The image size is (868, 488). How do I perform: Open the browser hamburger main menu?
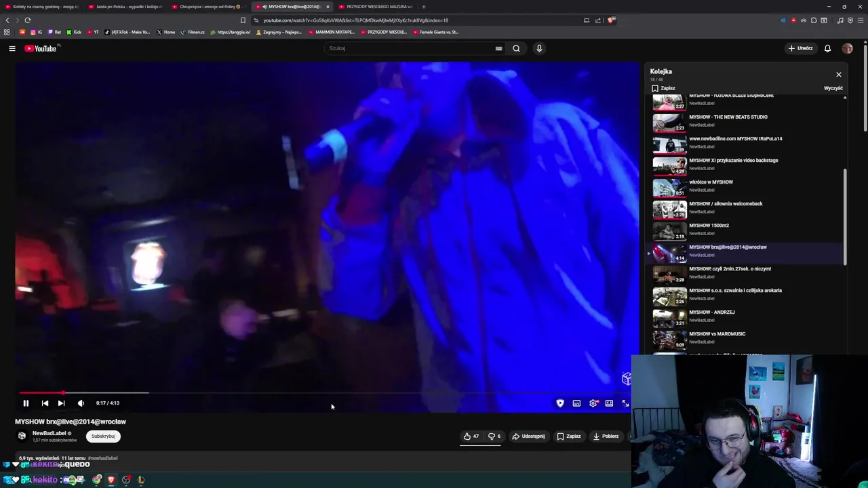861,20
